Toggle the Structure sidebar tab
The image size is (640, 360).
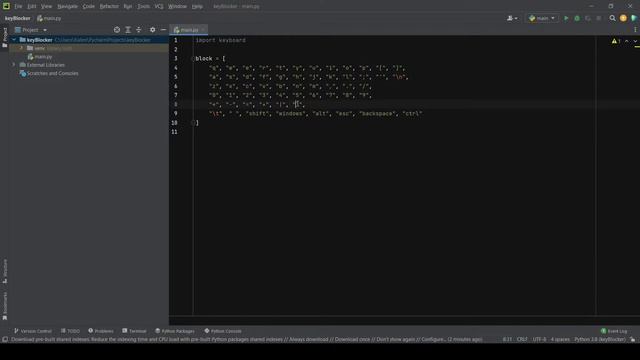point(4,271)
